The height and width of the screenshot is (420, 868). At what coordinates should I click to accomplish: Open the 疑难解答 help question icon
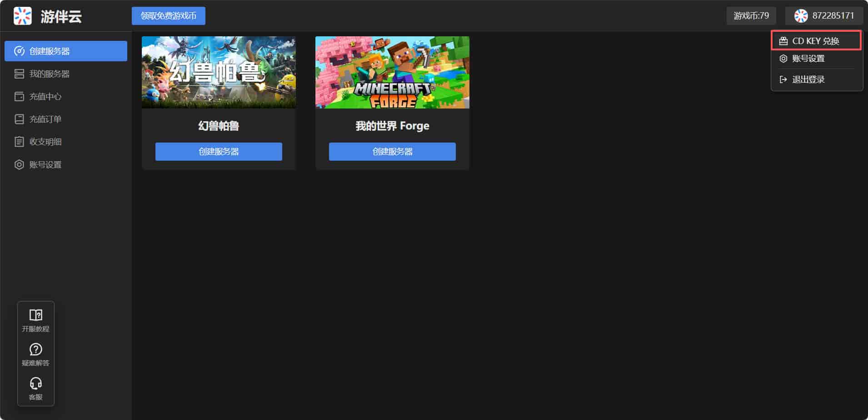click(35, 349)
